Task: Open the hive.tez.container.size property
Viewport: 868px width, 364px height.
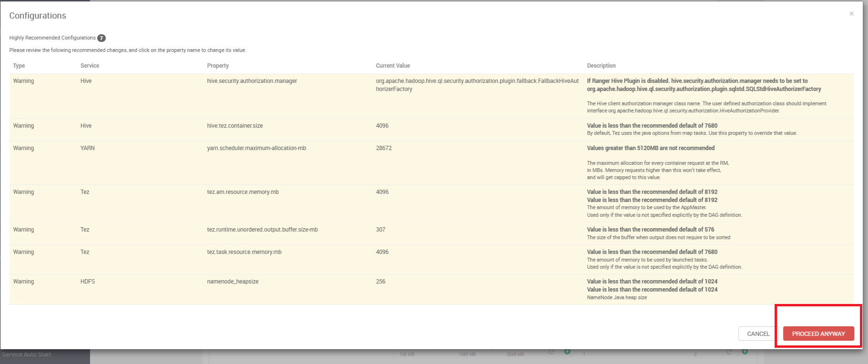Action: [235, 126]
